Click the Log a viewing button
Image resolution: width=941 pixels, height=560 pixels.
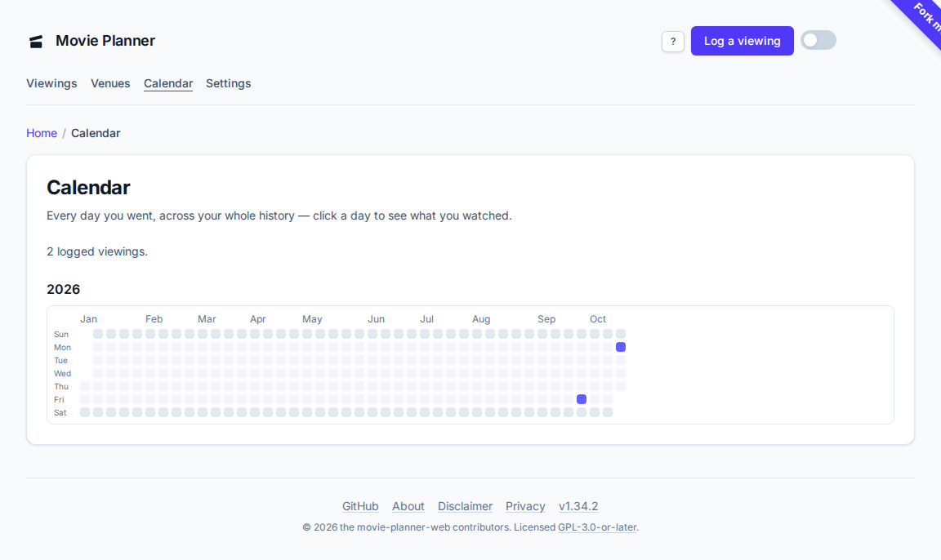point(742,41)
